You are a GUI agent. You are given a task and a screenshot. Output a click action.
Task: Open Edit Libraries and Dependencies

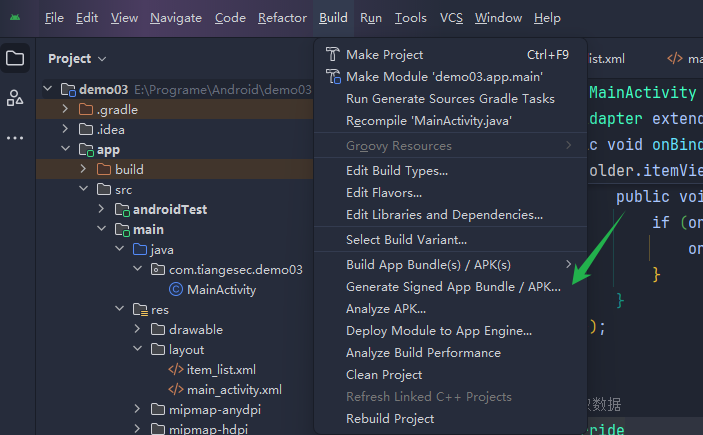[x=451, y=215]
